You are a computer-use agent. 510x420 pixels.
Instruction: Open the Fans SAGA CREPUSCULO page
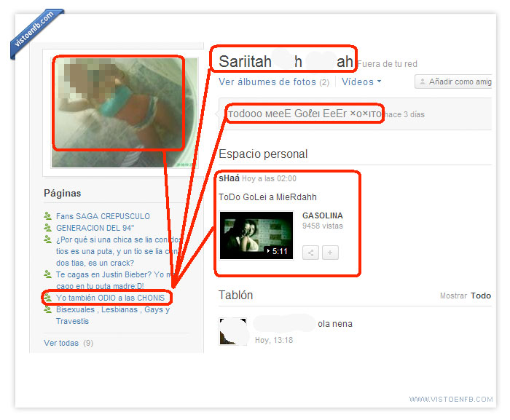(x=103, y=216)
